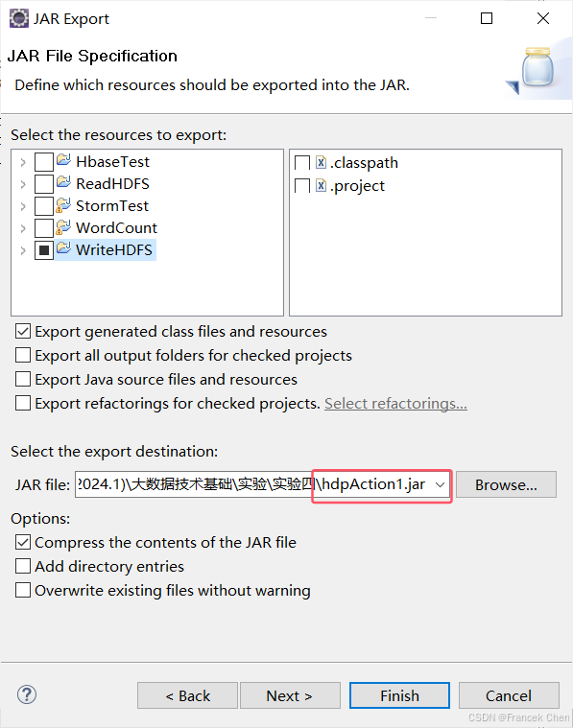Check the HbaseTest project checkbox
Image resolution: width=573 pixels, height=728 pixels.
click(x=44, y=162)
